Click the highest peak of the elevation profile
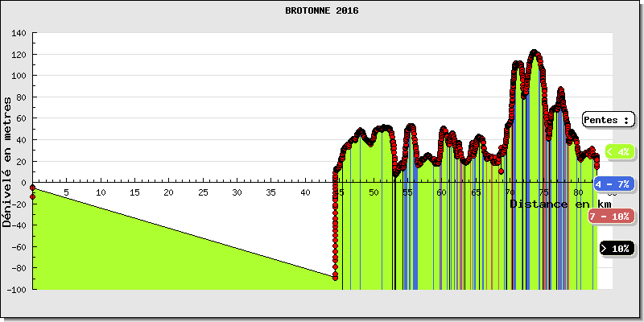The height and width of the screenshot is (322, 644). (535, 53)
